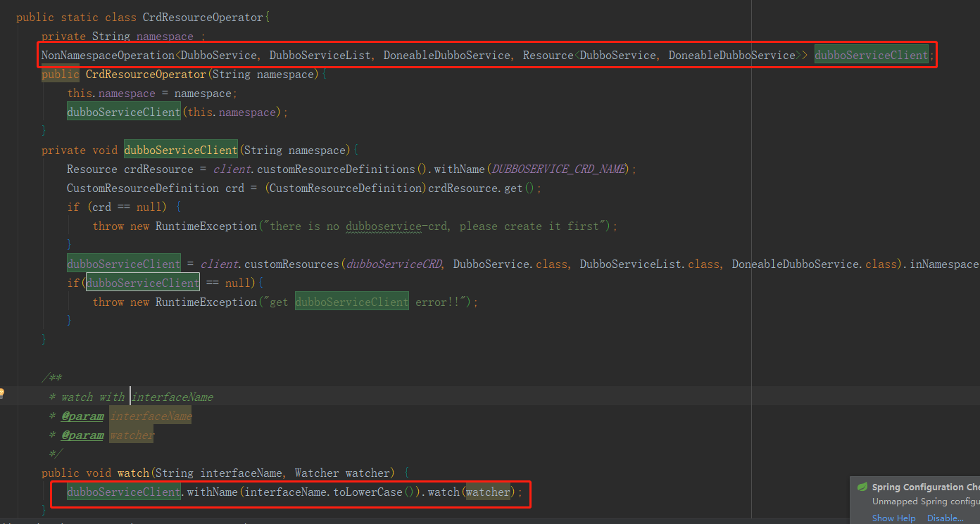Click the 'Unmapped Spring configu' notification message
This screenshot has height=524, width=980.
pyautogui.click(x=926, y=501)
